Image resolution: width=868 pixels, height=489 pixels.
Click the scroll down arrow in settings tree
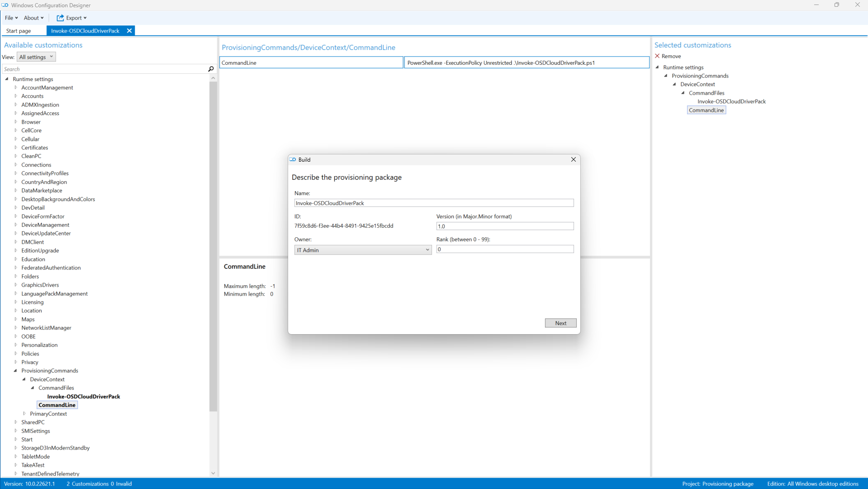213,473
